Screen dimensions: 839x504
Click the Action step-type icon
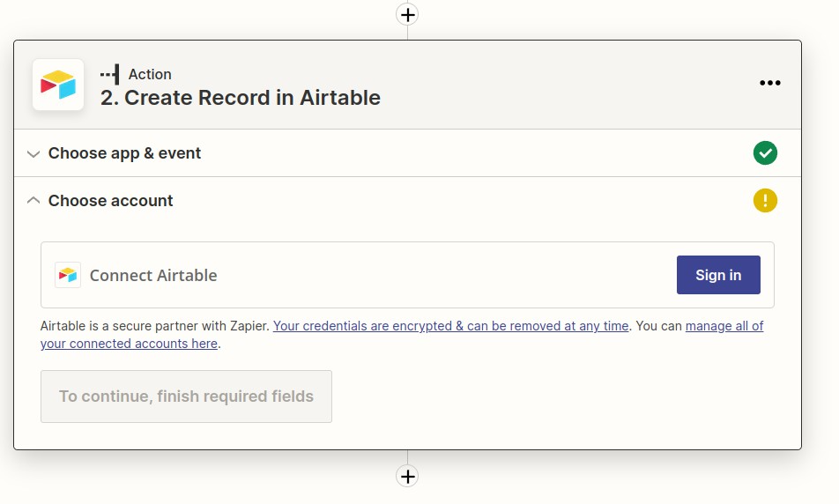coord(110,74)
